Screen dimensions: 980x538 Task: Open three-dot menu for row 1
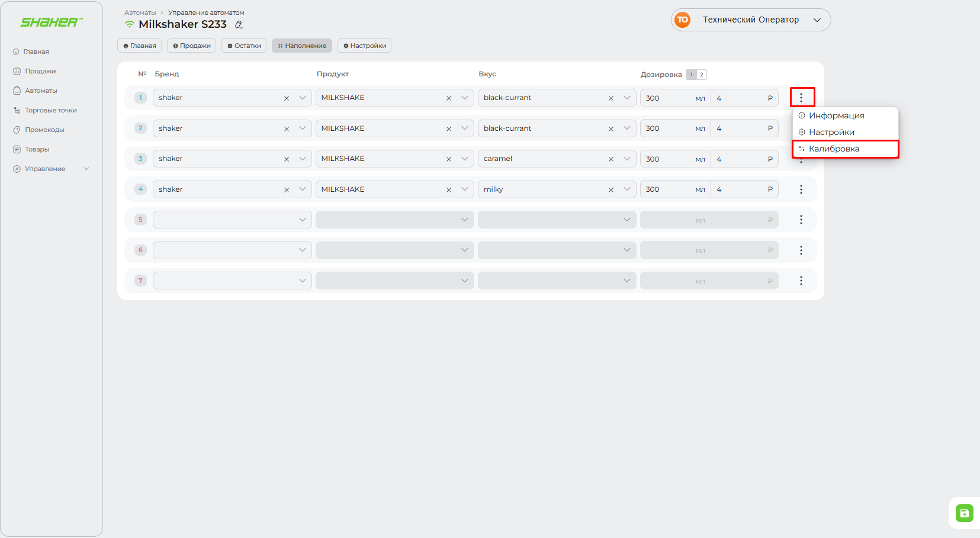[801, 98]
